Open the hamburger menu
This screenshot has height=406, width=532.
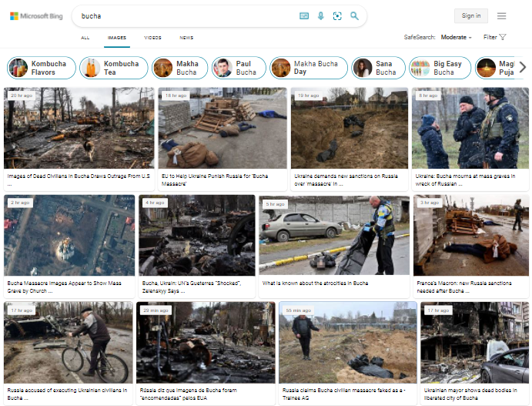(x=501, y=15)
